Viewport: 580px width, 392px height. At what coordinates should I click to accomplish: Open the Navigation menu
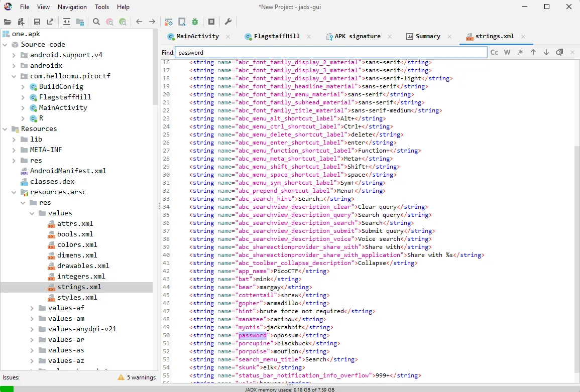tap(72, 7)
